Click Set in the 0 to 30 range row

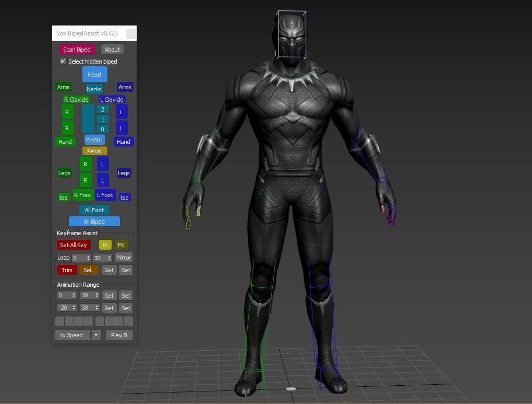tap(126, 296)
